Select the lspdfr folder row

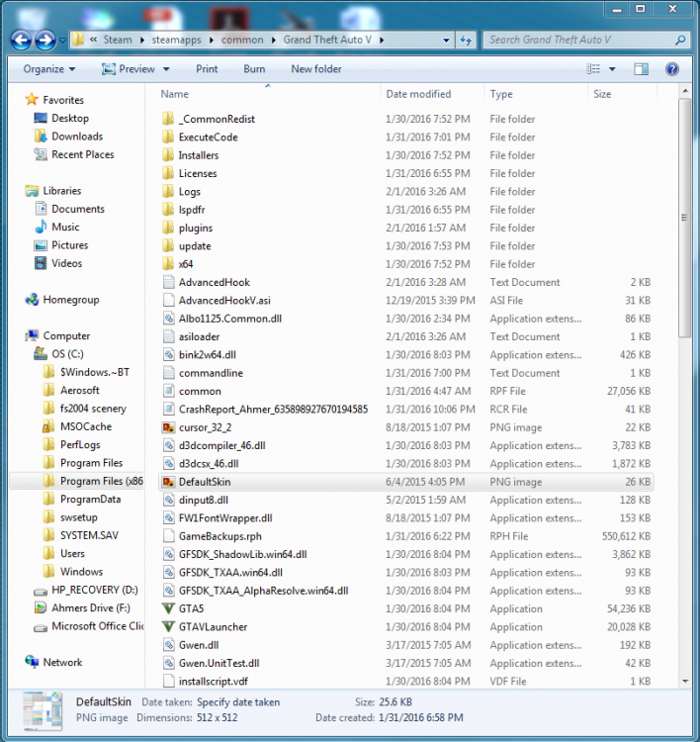(406, 209)
